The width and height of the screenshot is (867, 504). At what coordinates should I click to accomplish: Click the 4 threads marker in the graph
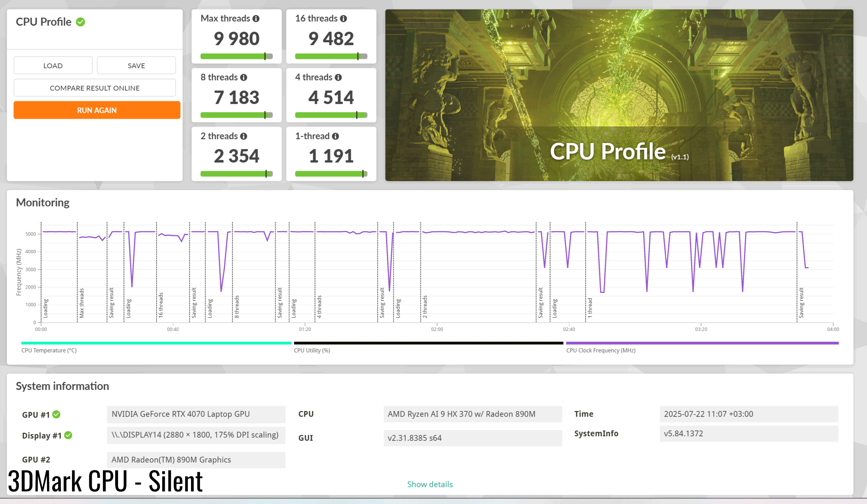point(319,307)
